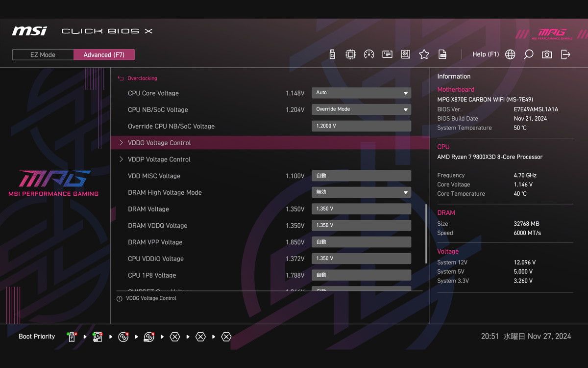Select the USB key boot device icon
Viewport: 588px width, 368px height.
click(72, 337)
